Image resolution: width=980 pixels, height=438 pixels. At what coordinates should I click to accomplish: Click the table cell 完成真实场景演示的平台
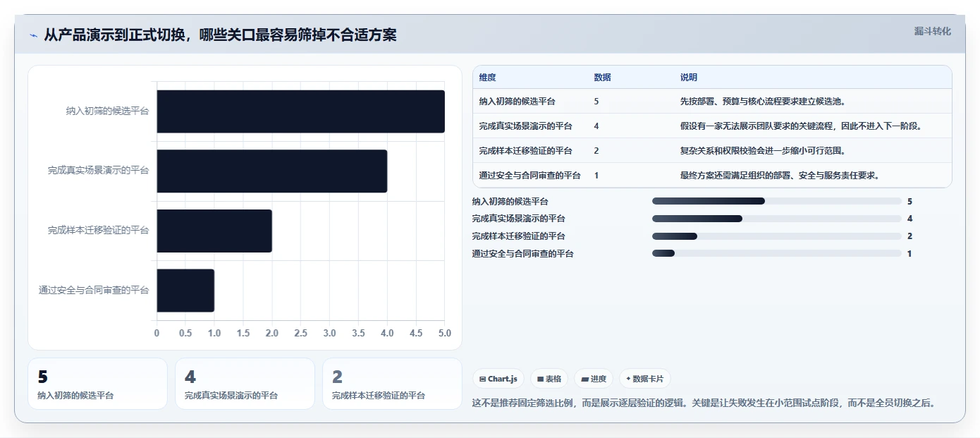(x=525, y=126)
